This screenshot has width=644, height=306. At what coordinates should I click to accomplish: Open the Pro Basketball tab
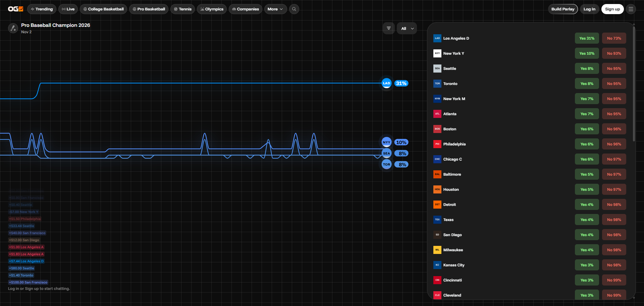149,9
